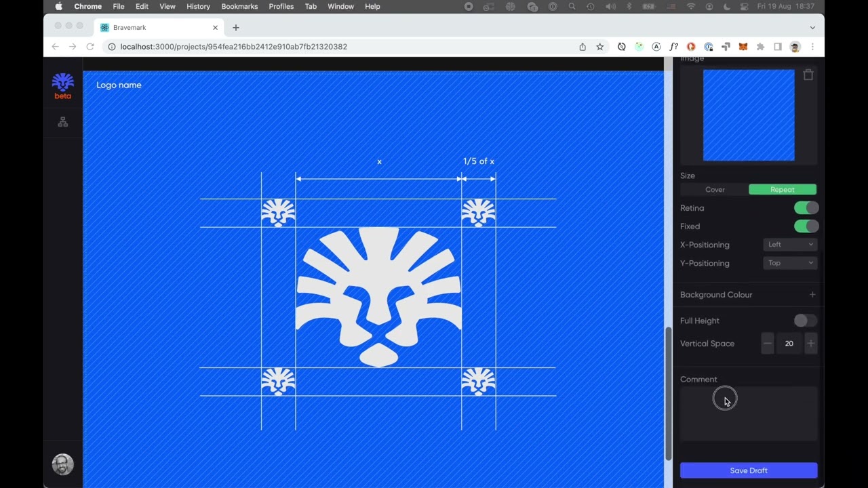Viewport: 868px width, 488px height.
Task: Open Chrome three-dot menu
Action: [x=812, y=47]
